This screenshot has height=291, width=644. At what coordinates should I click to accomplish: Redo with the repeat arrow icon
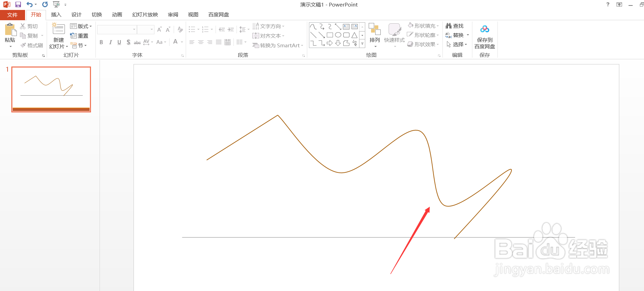point(45,4)
